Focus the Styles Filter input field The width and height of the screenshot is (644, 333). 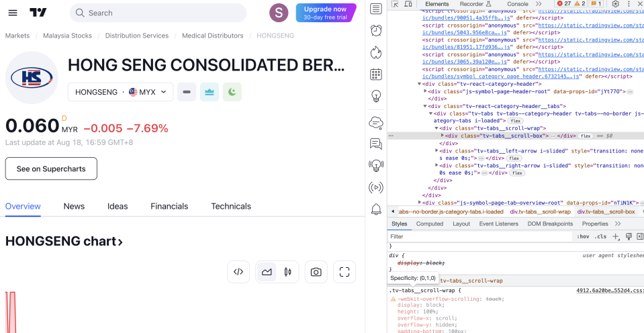[479, 236]
